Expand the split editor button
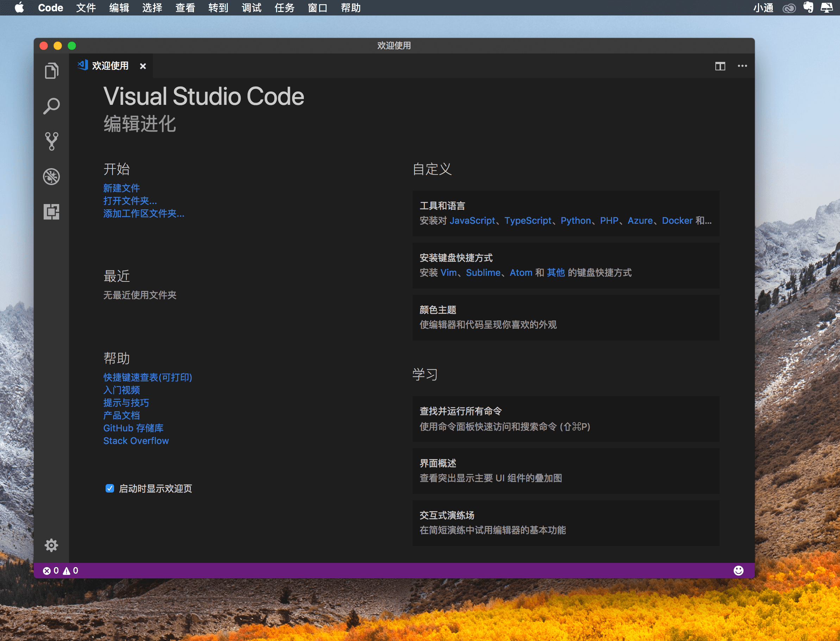This screenshot has height=641, width=840. coord(720,66)
